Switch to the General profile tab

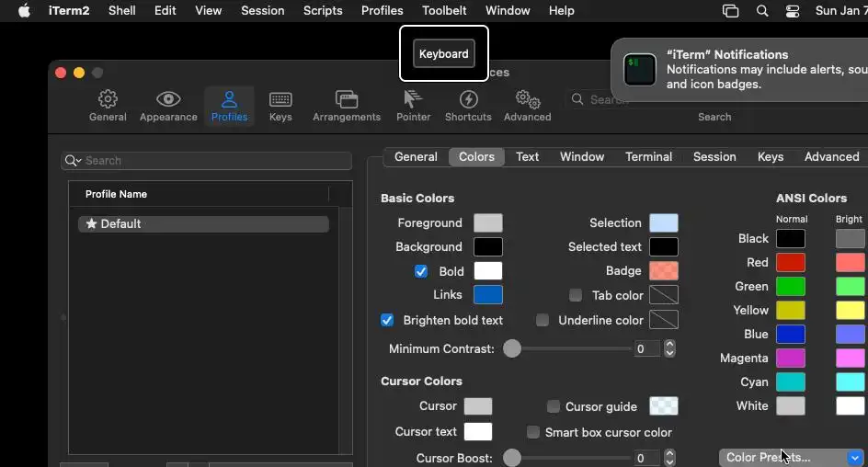416,156
